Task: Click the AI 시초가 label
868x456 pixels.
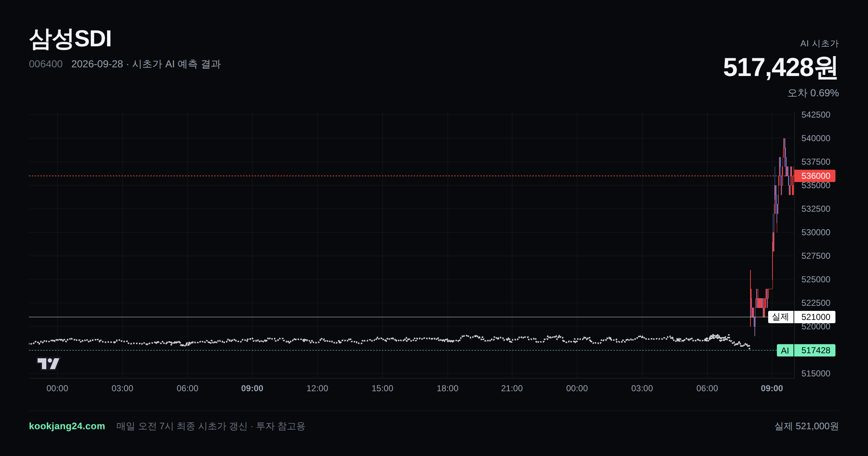Action: click(x=819, y=43)
